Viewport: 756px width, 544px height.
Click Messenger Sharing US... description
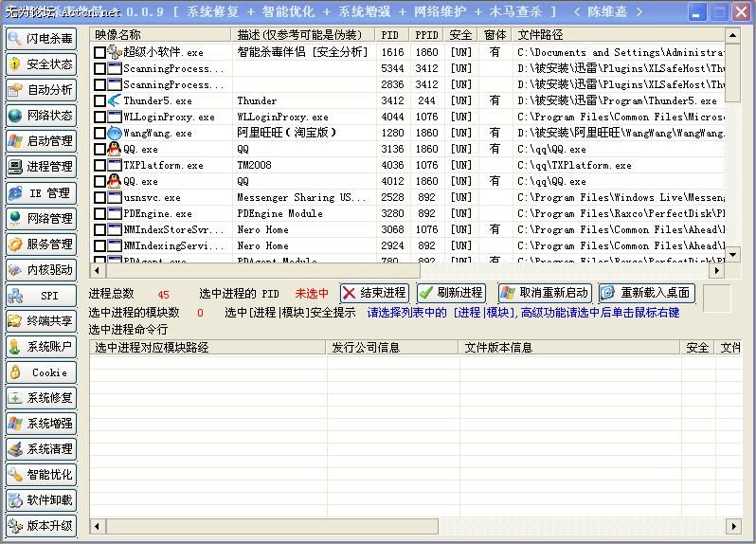tap(301, 197)
